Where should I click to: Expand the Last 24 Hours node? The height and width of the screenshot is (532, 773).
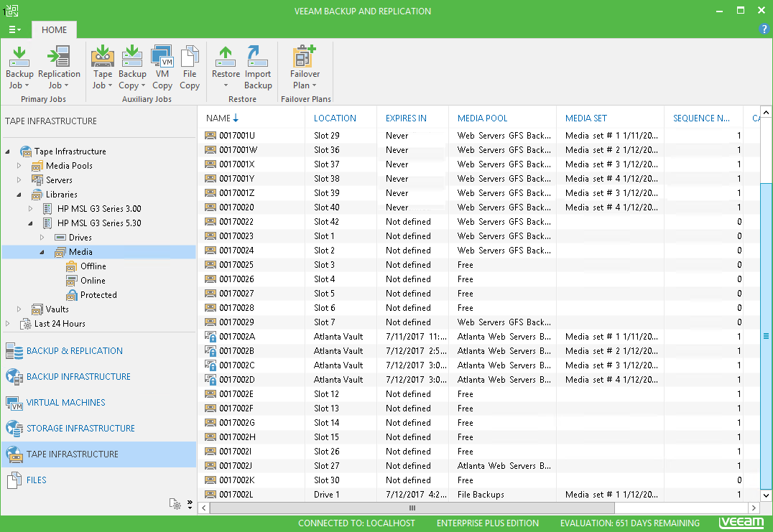[7, 324]
